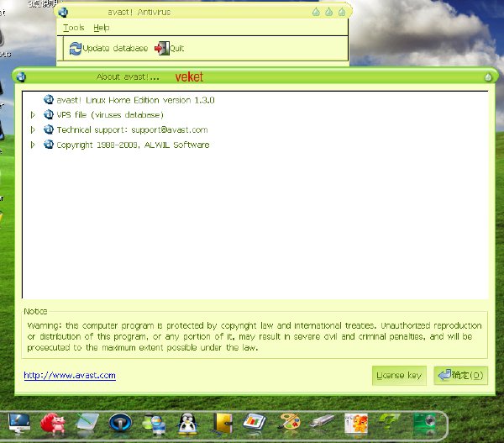Click the avast icon beside Linux Home Edition
Image resolution: width=504 pixels, height=443 pixels.
tap(49, 100)
